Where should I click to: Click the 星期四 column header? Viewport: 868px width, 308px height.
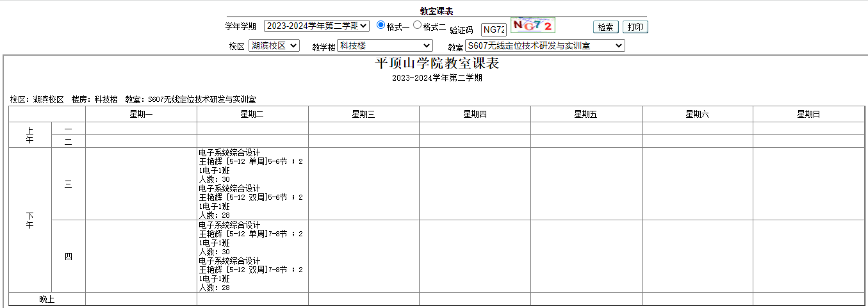[475, 114]
